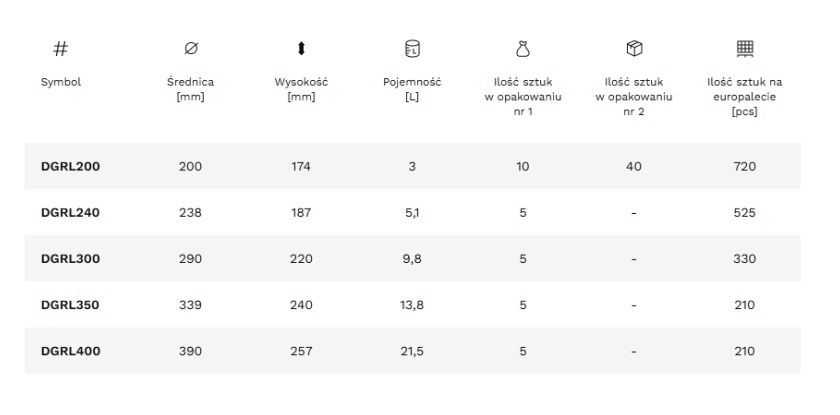Click the Pojemność [L] column header
Screen dimensions: 840x415
tap(412, 89)
